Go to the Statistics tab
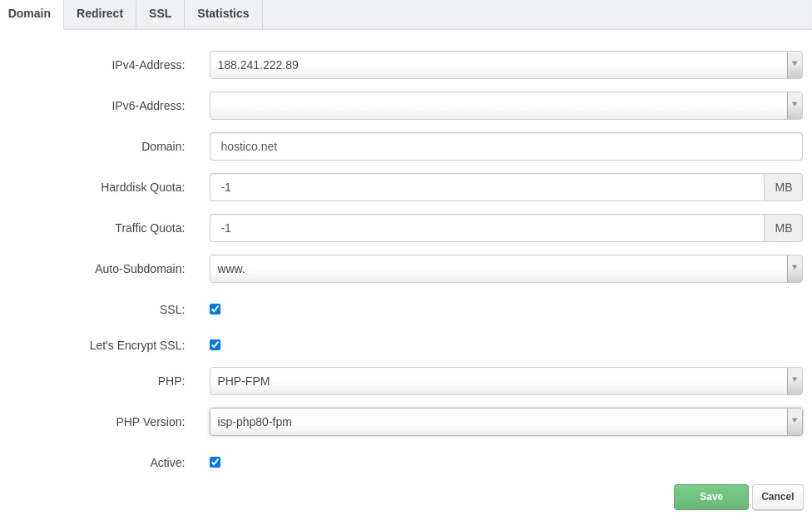 click(223, 13)
